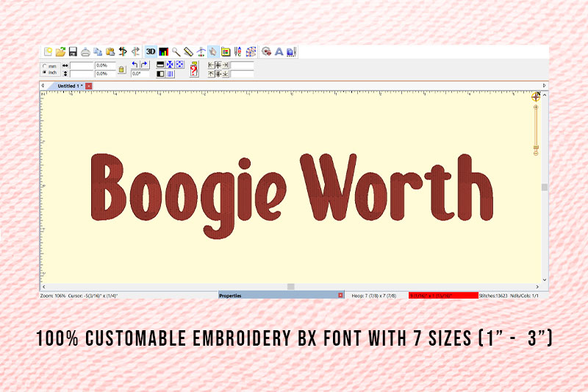Click the height percentage field
This screenshot has height=392, width=588.
pos(105,74)
